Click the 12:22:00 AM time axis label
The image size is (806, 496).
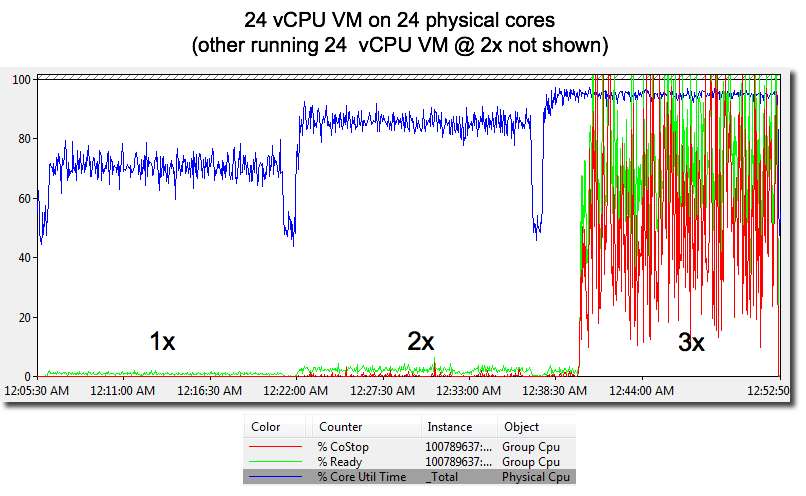pyautogui.click(x=296, y=391)
